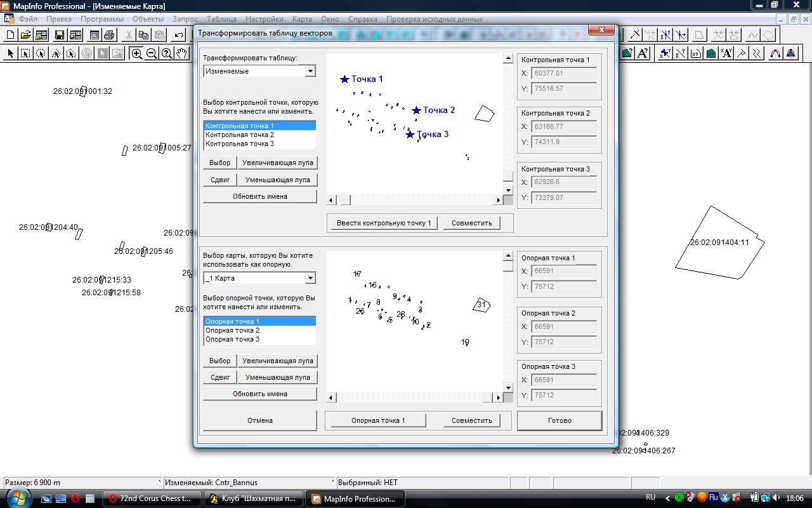Click the upper preview horizontal scrollbar right arrow
The image size is (812, 508).
point(498,200)
